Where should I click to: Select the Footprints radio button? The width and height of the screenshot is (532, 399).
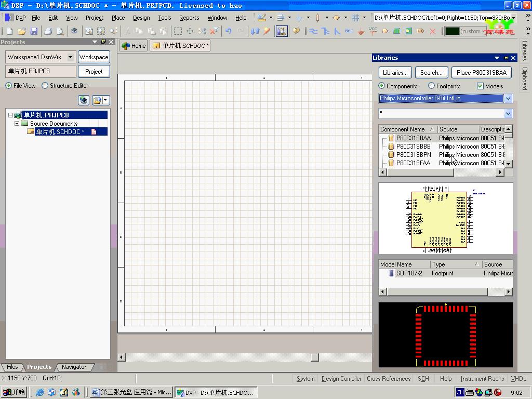coord(431,86)
